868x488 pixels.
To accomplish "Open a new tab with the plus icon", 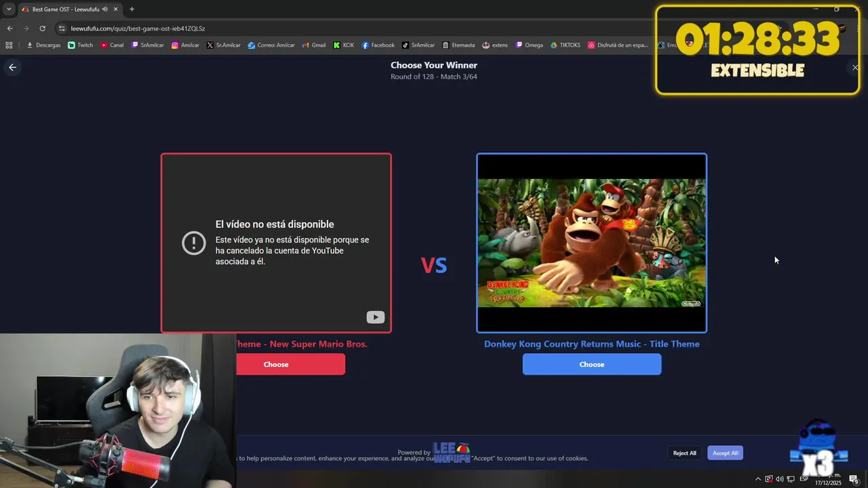I will [x=132, y=9].
